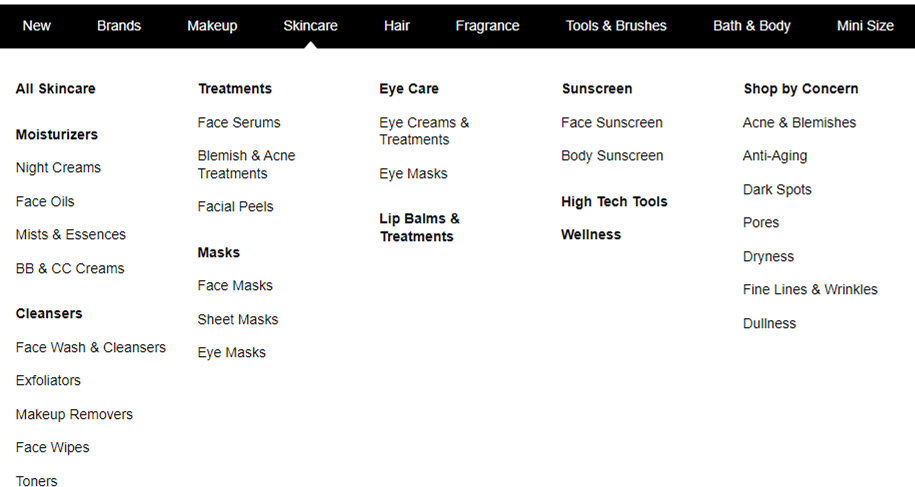Open Eye Creams & Treatments

pos(424,131)
